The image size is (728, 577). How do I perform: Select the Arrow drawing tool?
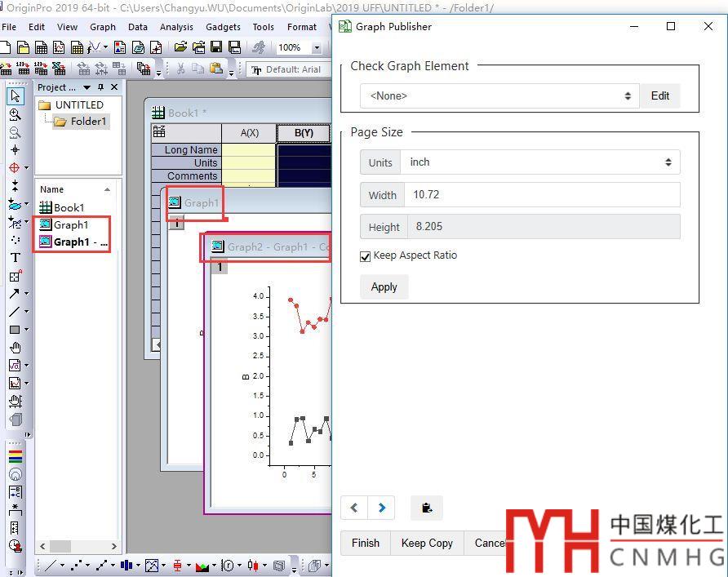coord(15,294)
